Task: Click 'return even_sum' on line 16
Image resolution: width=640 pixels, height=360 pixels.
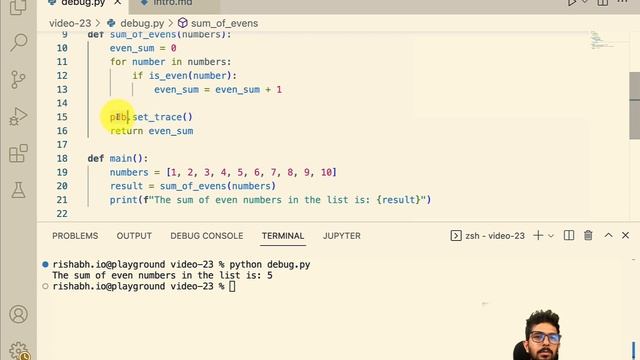Action: 151,131
